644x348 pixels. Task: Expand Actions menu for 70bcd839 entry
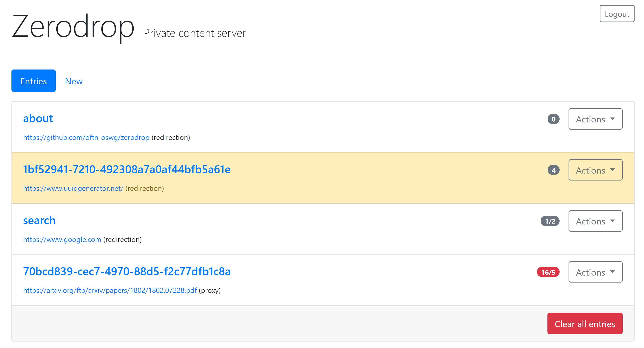tap(595, 272)
